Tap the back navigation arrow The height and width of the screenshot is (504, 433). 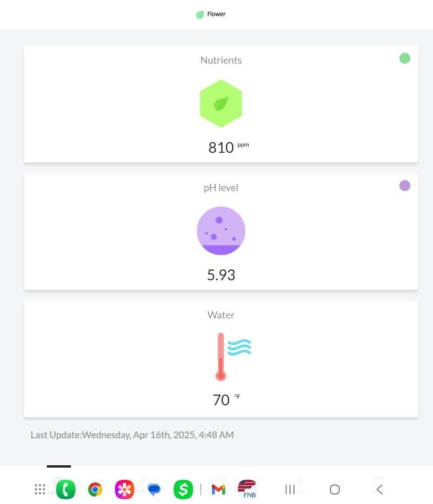379,490
